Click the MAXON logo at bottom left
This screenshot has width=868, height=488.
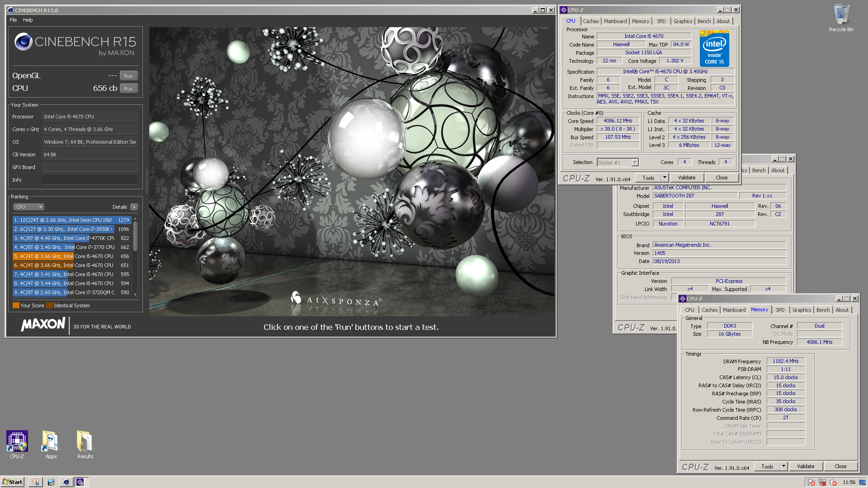point(43,324)
